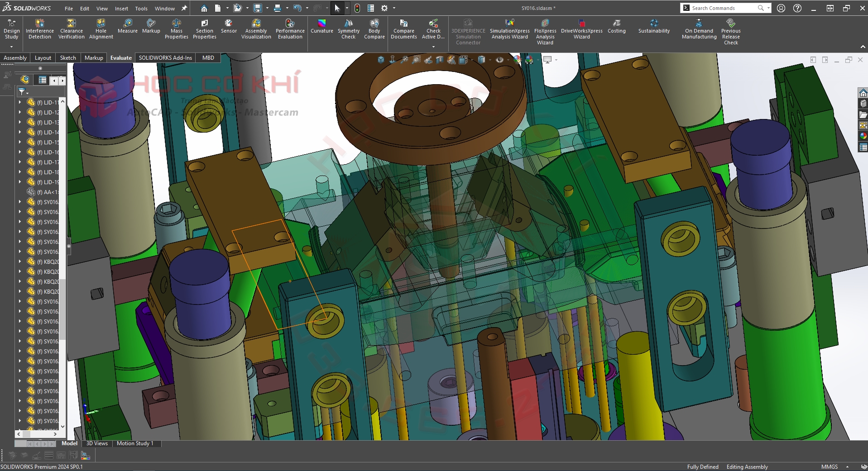The height and width of the screenshot is (471, 868).
Task: Open the Search Commands dropdown arrow
Action: tap(768, 8)
